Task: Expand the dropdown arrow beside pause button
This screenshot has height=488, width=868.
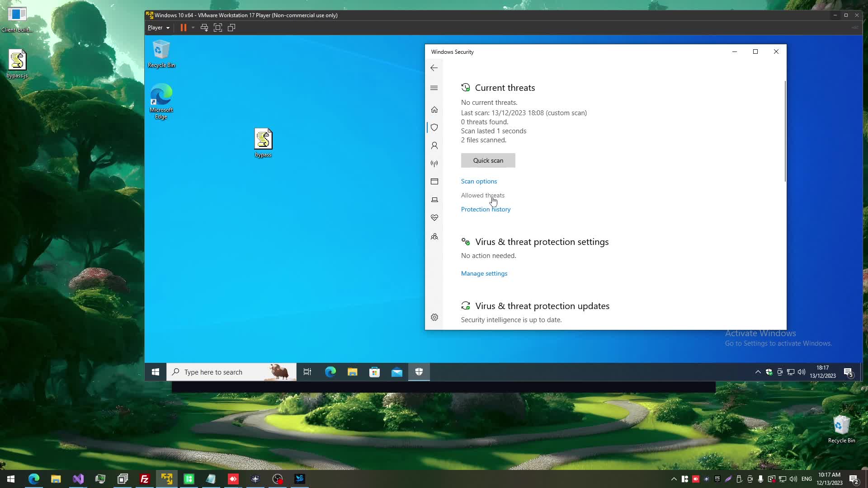Action: [x=193, y=28]
